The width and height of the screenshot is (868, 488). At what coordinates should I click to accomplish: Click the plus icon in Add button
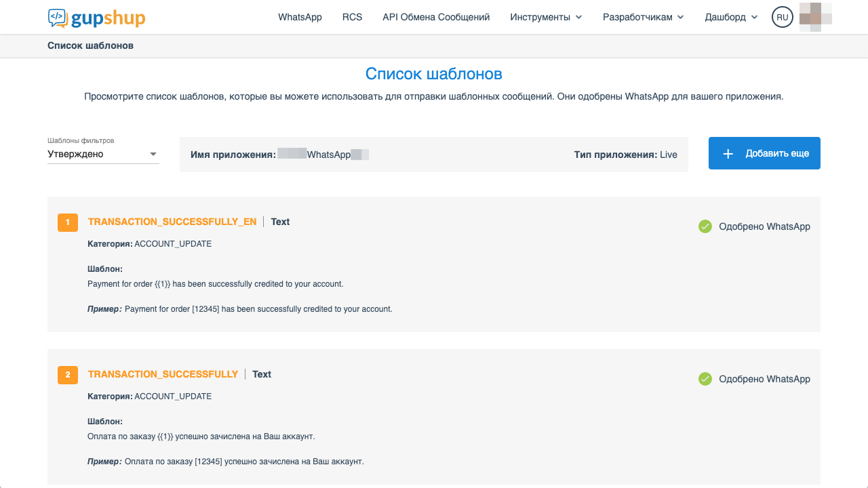tap(728, 154)
